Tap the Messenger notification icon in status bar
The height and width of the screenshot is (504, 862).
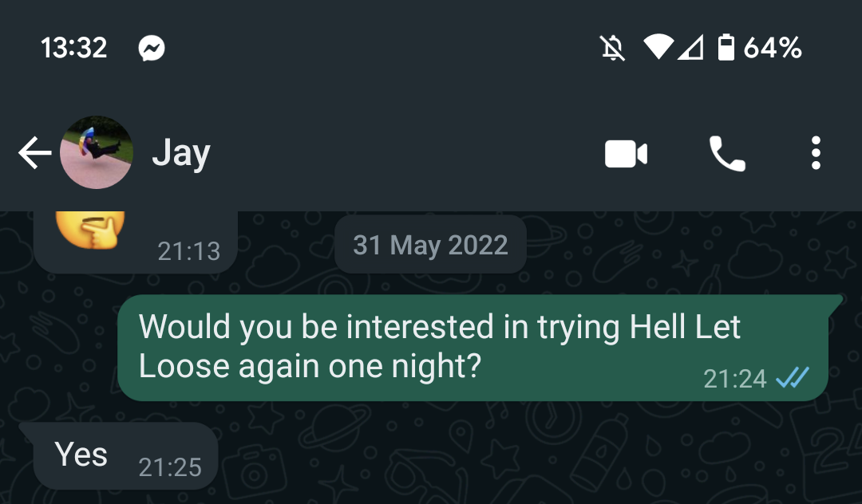151,49
